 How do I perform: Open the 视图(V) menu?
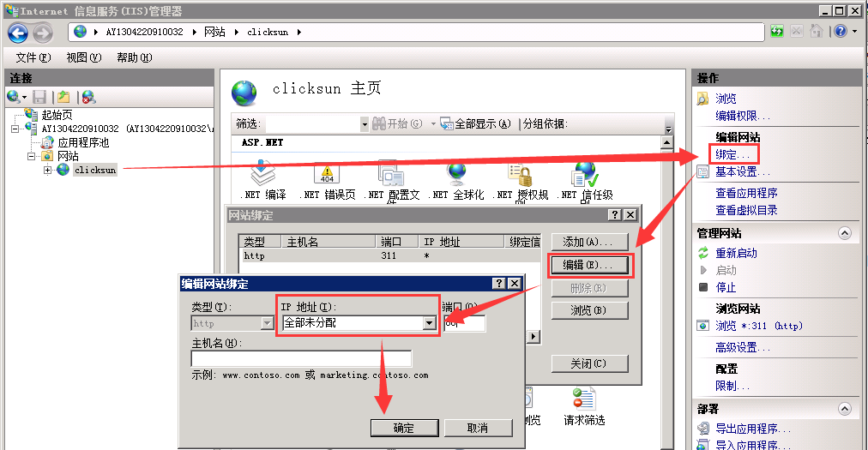pyautogui.click(x=83, y=57)
